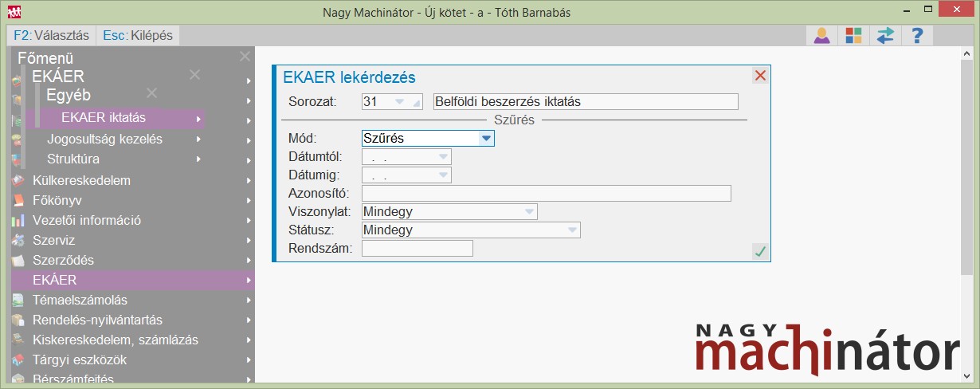Click the blue swap arrows icon
Viewport: 980px width, 389px height.
pos(885,35)
